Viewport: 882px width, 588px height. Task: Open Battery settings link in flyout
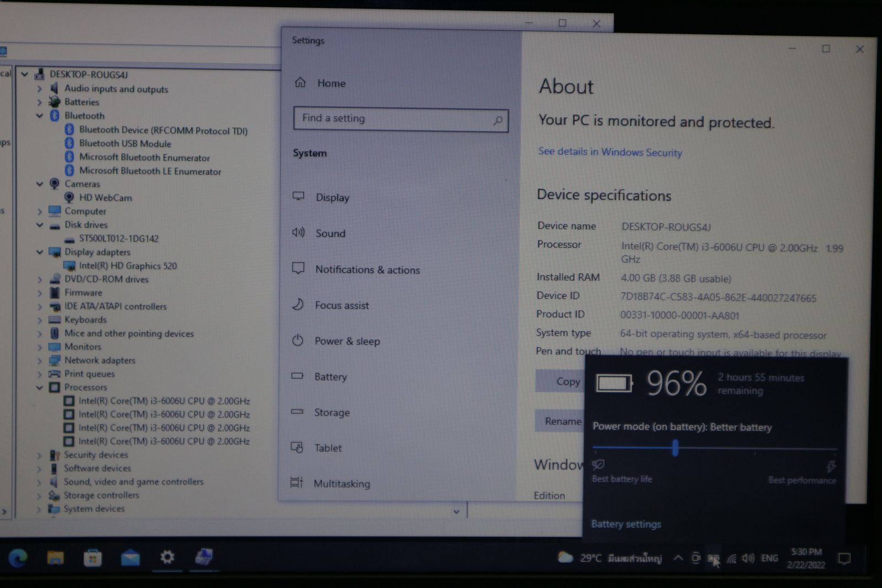(x=626, y=524)
